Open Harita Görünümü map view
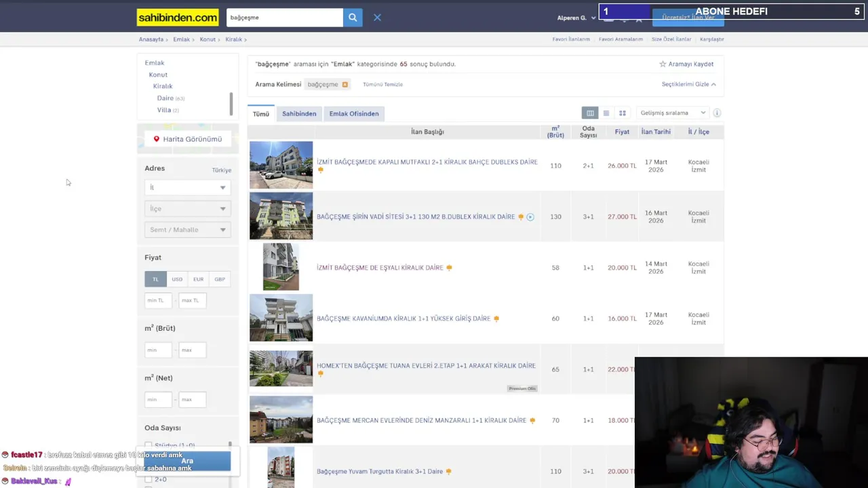Viewport: 868px width, 488px height. [188, 139]
